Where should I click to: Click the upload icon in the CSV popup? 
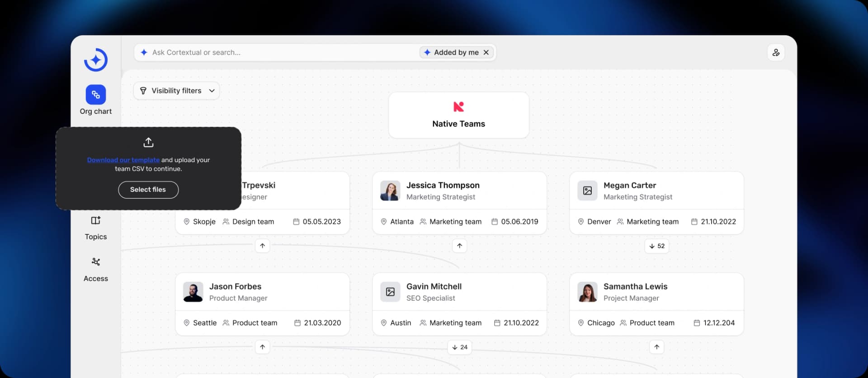[148, 142]
